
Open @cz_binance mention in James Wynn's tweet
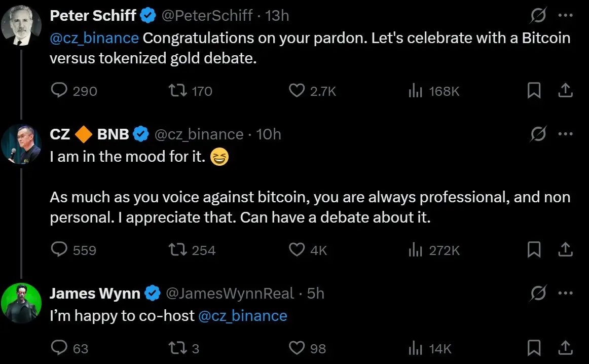[x=242, y=316]
